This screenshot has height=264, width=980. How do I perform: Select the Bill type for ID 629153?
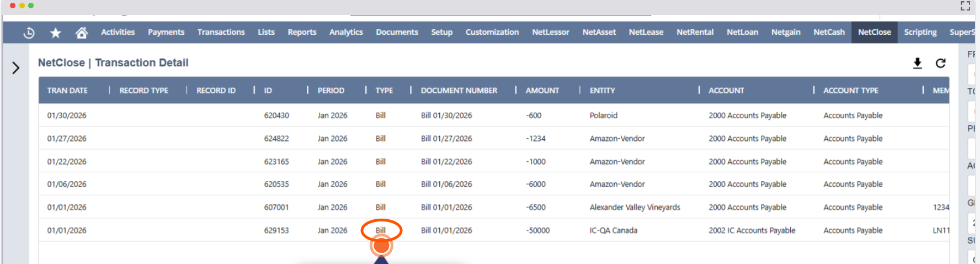coord(381,230)
